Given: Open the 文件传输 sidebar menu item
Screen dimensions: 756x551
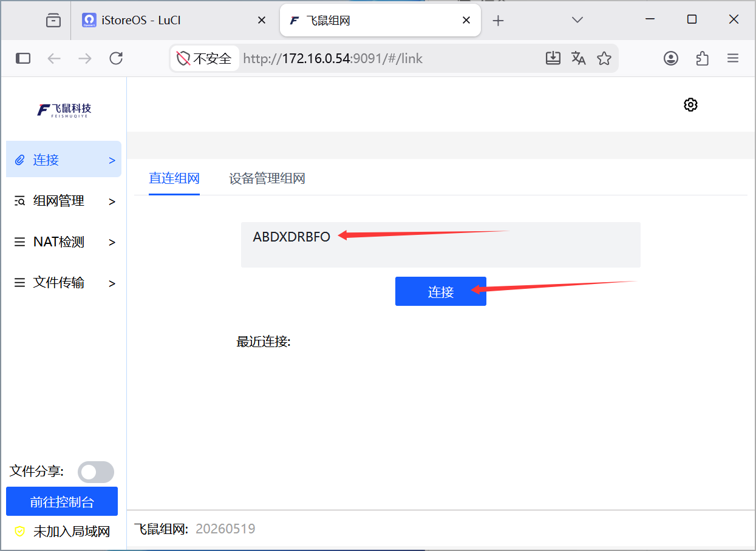Looking at the screenshot, I should point(64,283).
